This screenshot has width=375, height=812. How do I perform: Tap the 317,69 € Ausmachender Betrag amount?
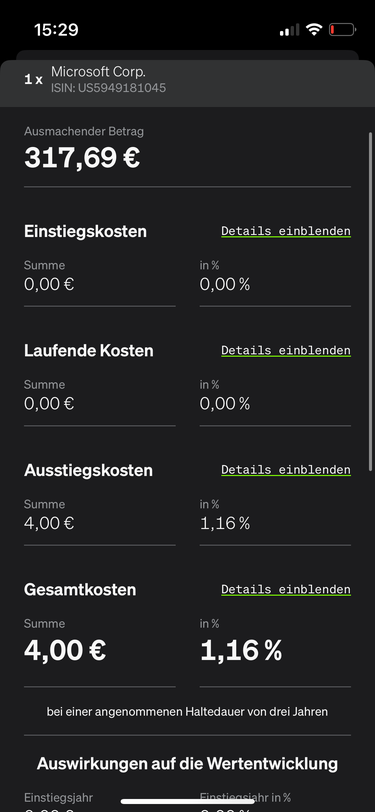click(x=82, y=157)
